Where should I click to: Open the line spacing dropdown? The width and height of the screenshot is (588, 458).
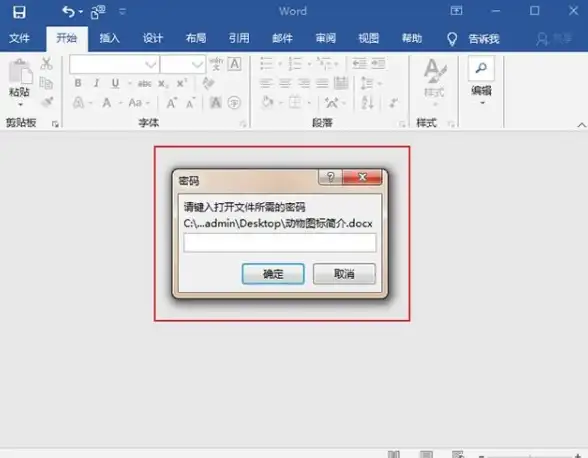(371, 83)
